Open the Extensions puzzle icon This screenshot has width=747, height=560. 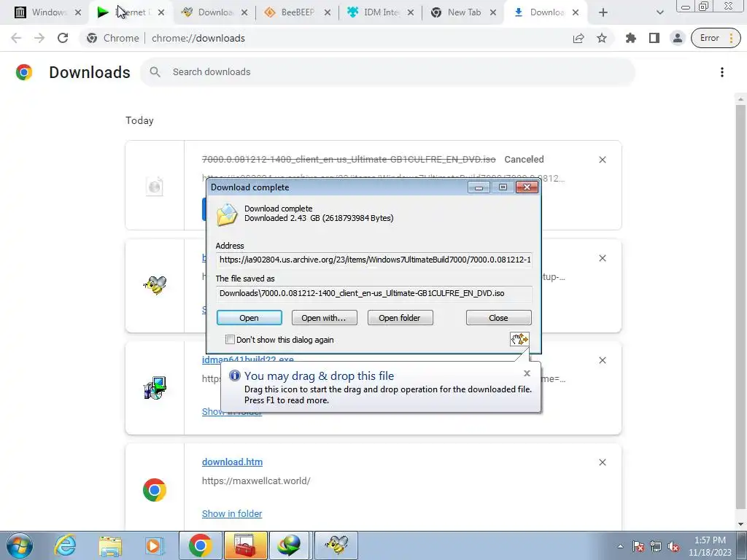(x=631, y=38)
